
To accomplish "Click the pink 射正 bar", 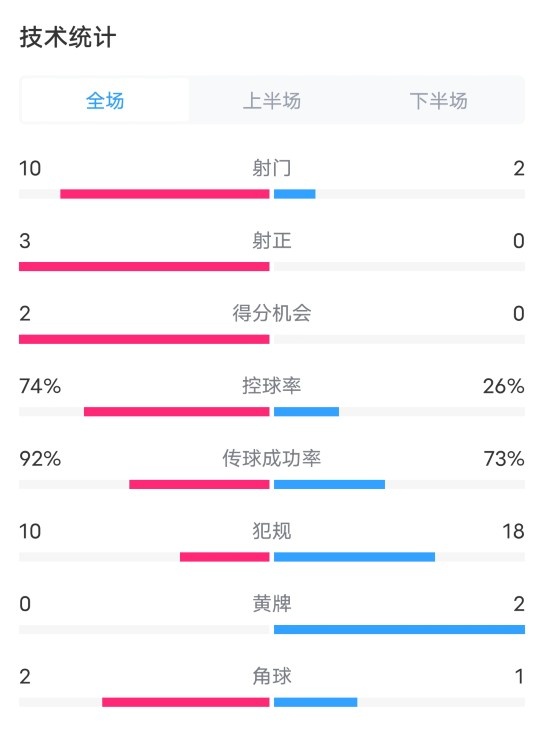I will 144,267.
